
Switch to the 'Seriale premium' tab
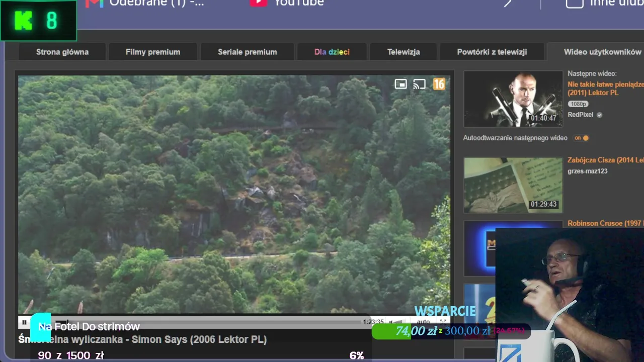(x=248, y=52)
